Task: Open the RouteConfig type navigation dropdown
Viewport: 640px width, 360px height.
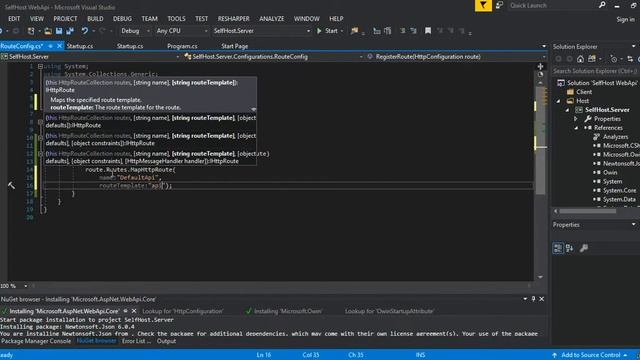Action: pyautogui.click(x=361, y=57)
